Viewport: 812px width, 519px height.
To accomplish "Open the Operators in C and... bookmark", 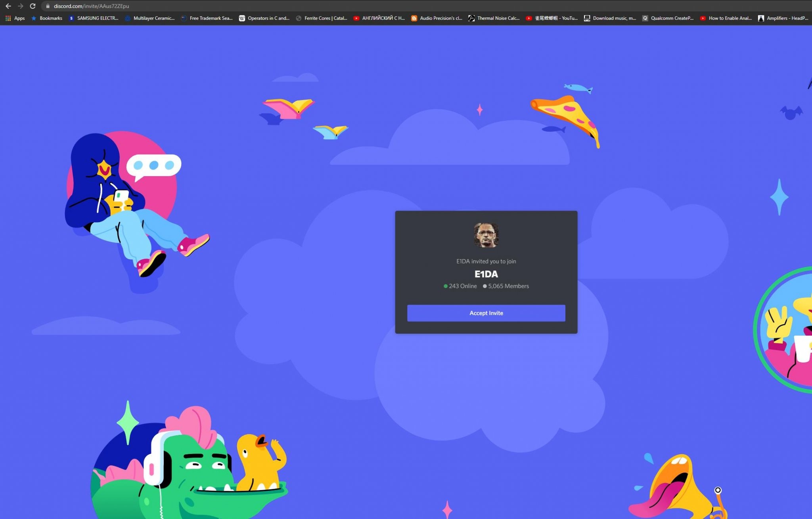I will pyautogui.click(x=264, y=18).
